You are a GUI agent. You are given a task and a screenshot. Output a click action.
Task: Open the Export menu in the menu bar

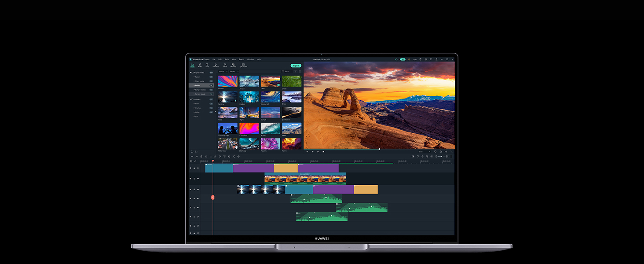pyautogui.click(x=241, y=59)
